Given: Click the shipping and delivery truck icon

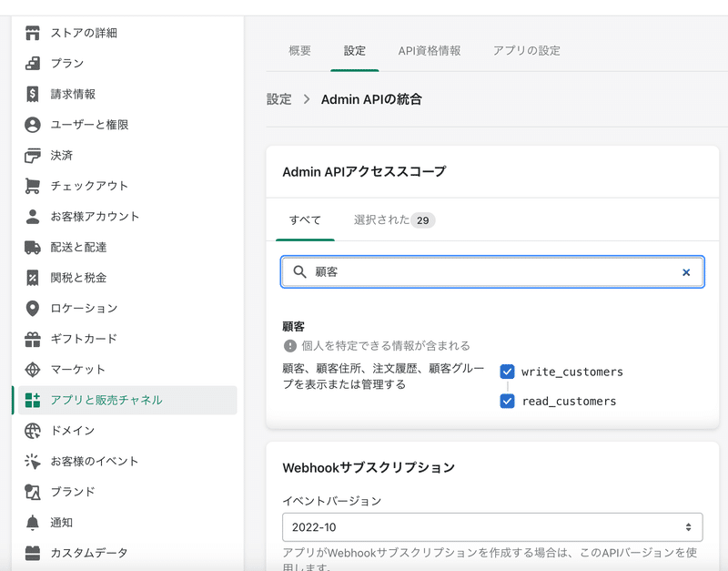Looking at the screenshot, I should [x=33, y=247].
